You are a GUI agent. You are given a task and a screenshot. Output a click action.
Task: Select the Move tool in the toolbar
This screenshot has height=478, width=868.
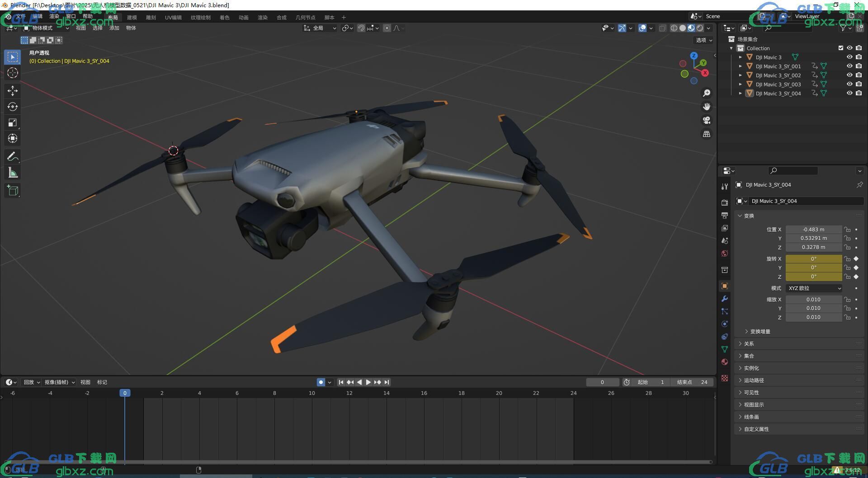point(13,91)
